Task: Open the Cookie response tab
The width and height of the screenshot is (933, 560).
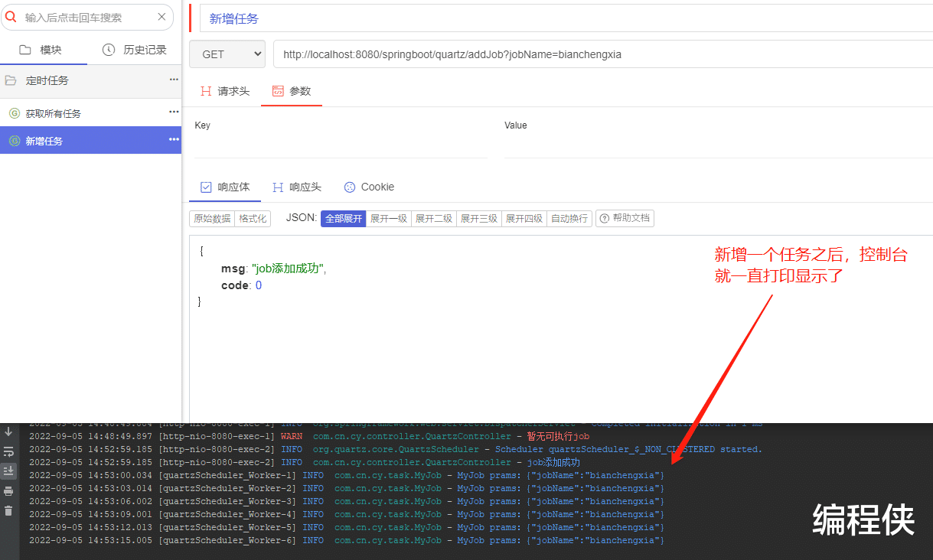Action: click(x=370, y=187)
